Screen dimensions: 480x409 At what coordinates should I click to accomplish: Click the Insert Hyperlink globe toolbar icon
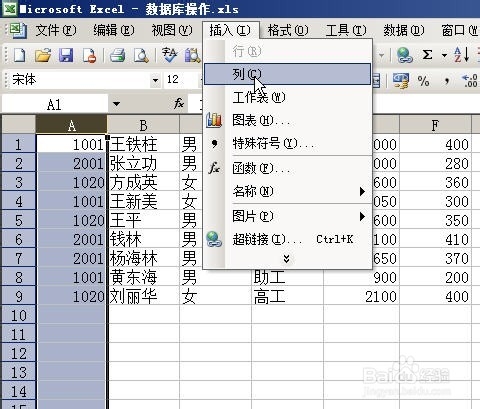pyautogui.click(x=405, y=55)
